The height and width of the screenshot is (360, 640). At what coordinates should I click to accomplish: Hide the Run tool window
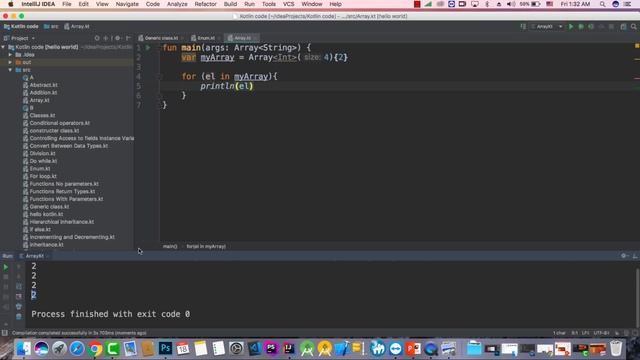tap(635, 256)
